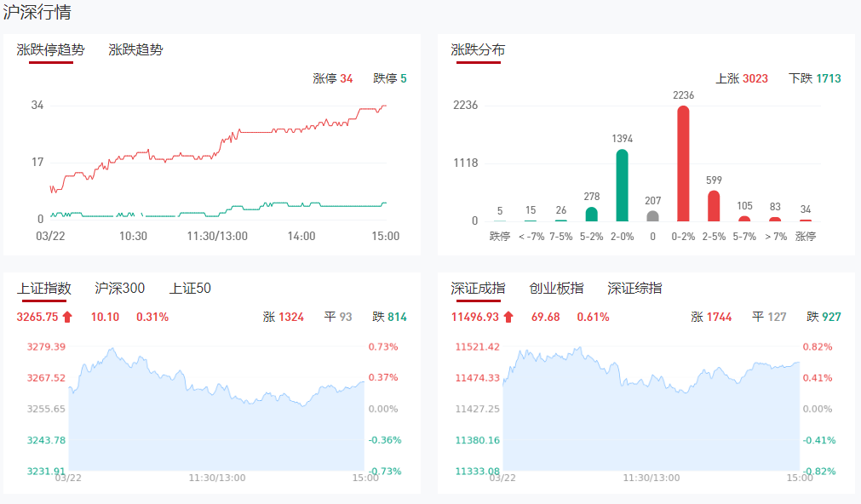Click the 跌停 5 legend label
Screen dimensions: 861x504
(x=390, y=78)
